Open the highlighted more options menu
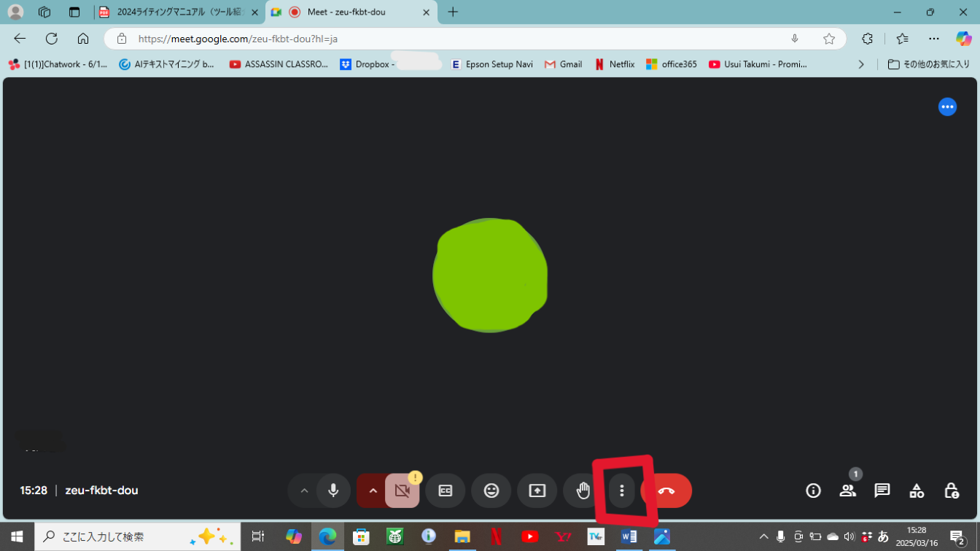980x551 pixels. [621, 491]
